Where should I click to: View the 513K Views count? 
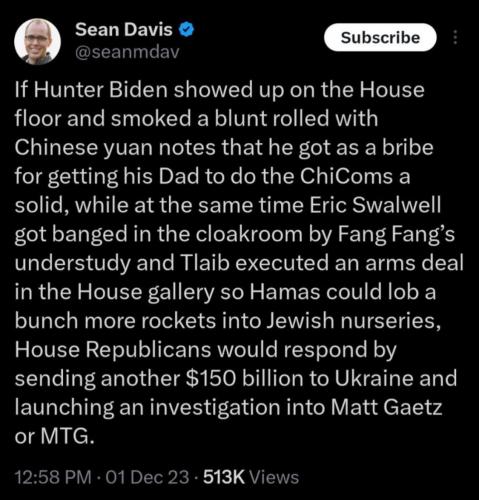[251, 477]
